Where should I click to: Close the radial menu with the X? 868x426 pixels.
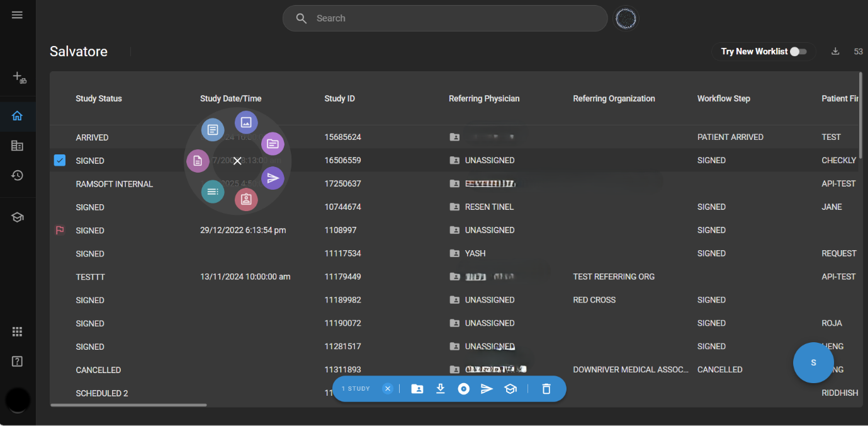(237, 161)
